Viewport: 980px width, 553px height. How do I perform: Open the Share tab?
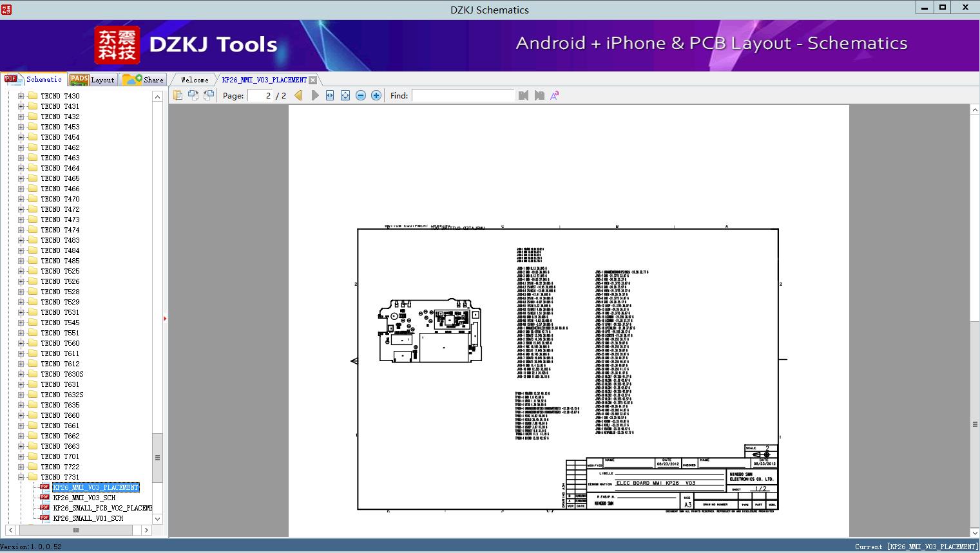144,80
